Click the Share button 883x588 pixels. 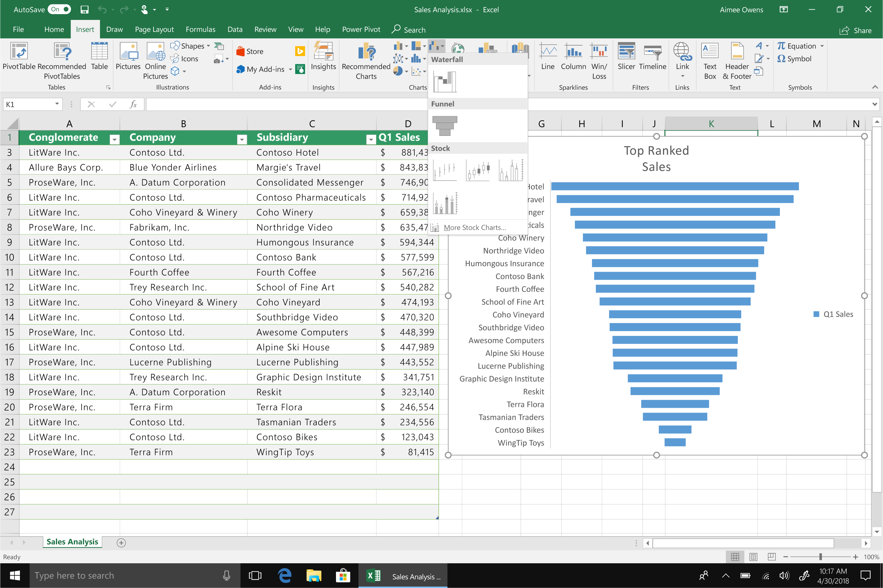coord(855,31)
